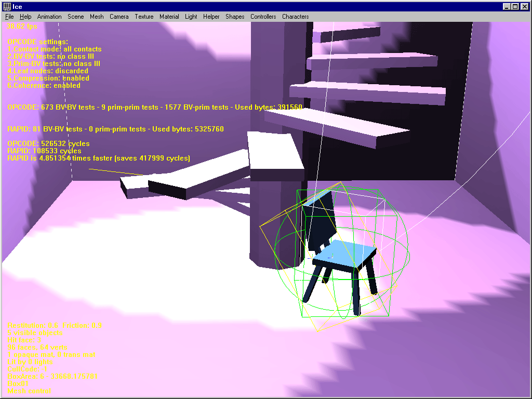532x399 pixels.
Task: Close the Ice window
Action: pos(525,6)
